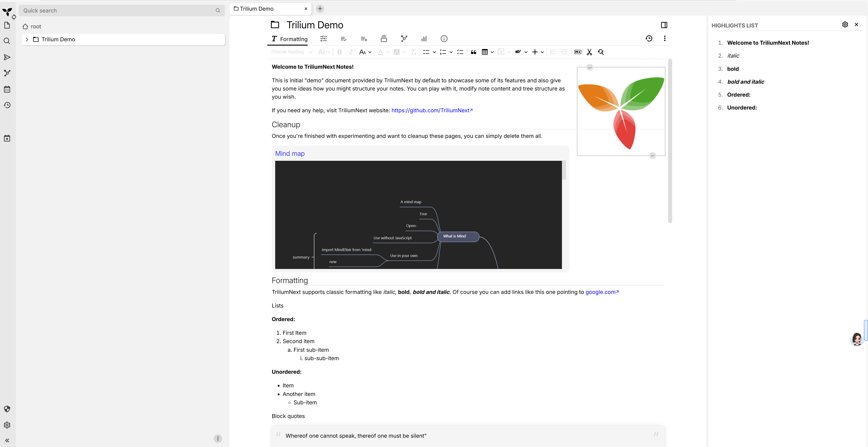This screenshot has width=868, height=447.
Task: Open the font size dropdown
Action: pos(324,52)
